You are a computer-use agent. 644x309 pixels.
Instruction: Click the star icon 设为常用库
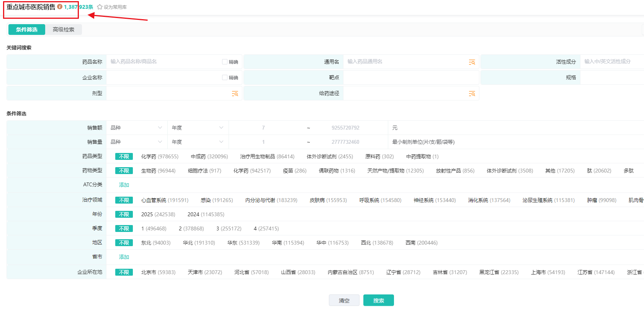(x=100, y=7)
